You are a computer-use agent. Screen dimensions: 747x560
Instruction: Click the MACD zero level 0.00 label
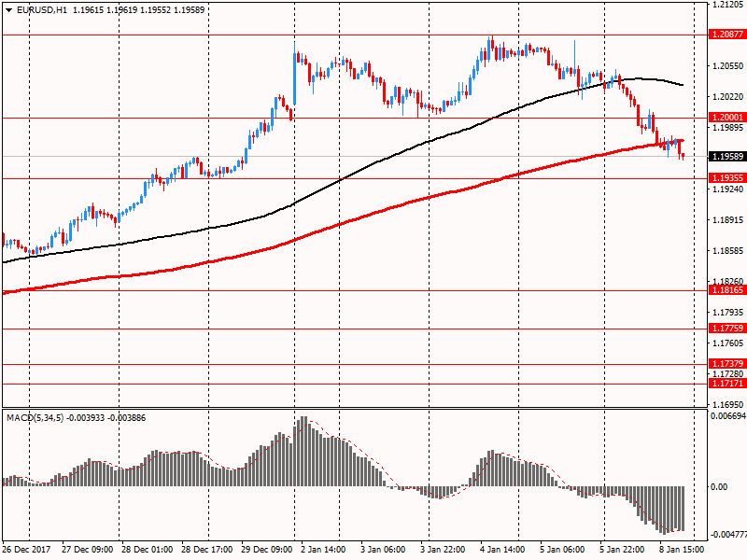pyautogui.click(x=719, y=486)
